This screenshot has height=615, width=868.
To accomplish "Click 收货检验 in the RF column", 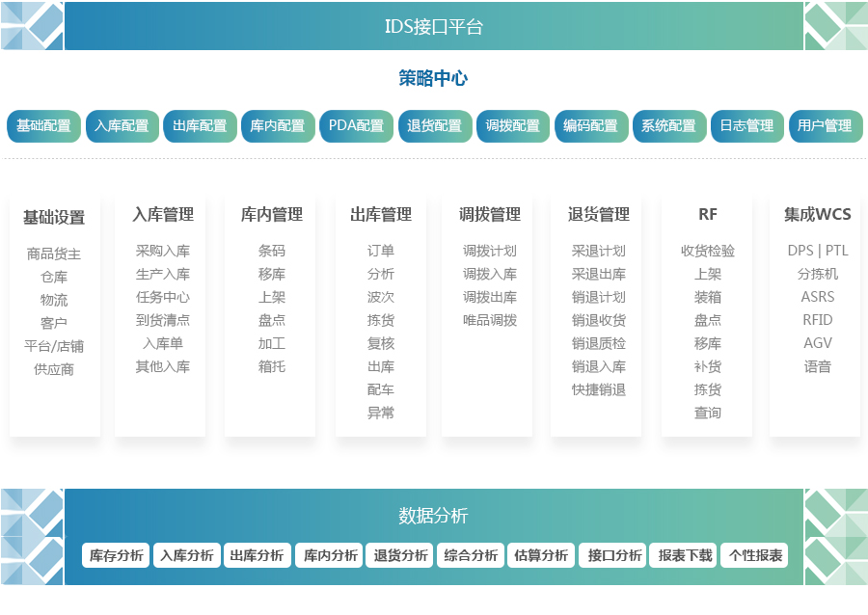I will [x=707, y=251].
